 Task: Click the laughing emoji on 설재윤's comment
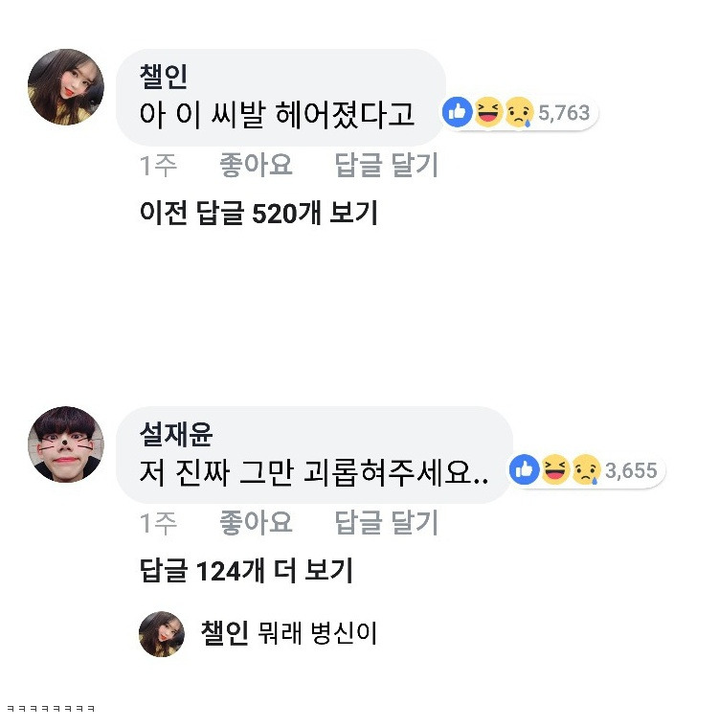[x=555, y=470]
